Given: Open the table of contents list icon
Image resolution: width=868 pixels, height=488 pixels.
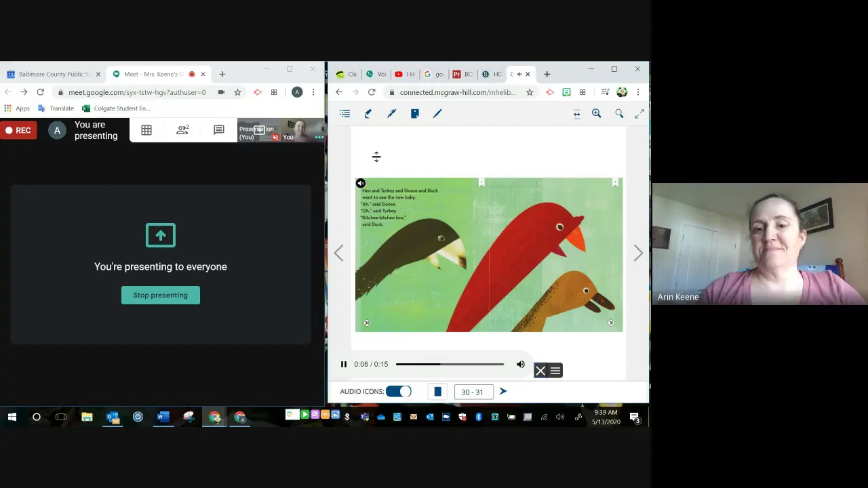Looking at the screenshot, I should [x=345, y=114].
